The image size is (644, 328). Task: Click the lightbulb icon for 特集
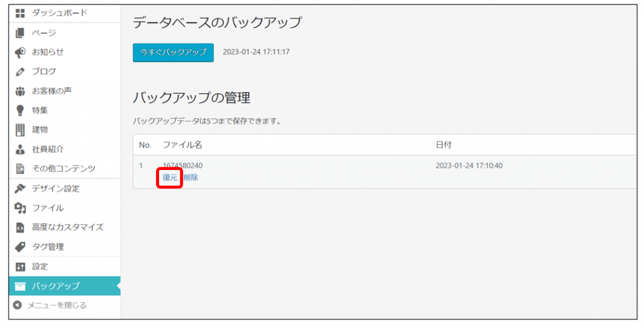click(x=19, y=111)
